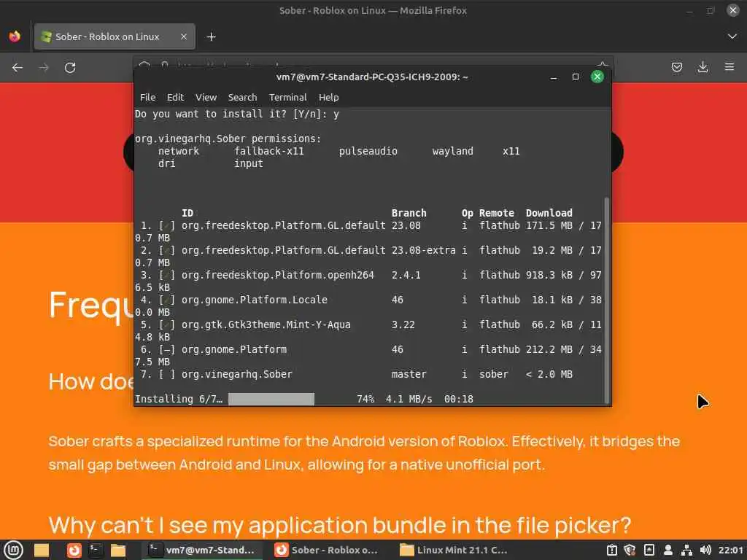The width and height of the screenshot is (747, 560).
Task: Select the Sober - Roblox on Linux tab
Action: click(115, 36)
